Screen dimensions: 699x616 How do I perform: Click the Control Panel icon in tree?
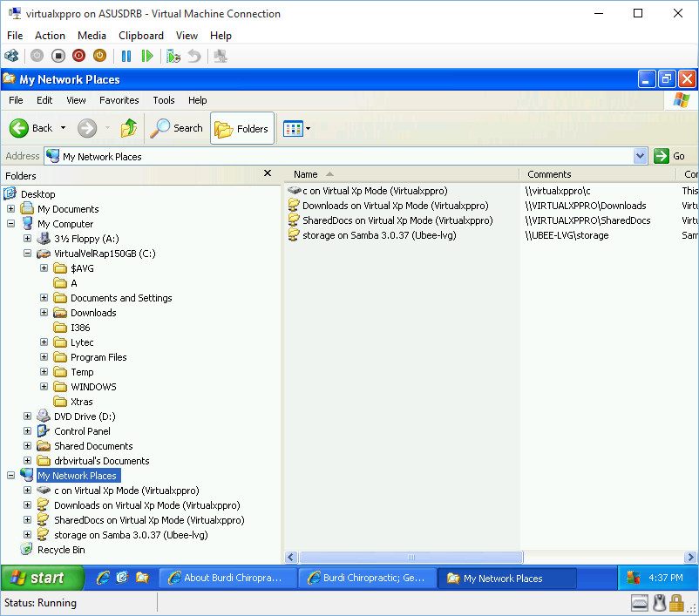tap(44, 431)
